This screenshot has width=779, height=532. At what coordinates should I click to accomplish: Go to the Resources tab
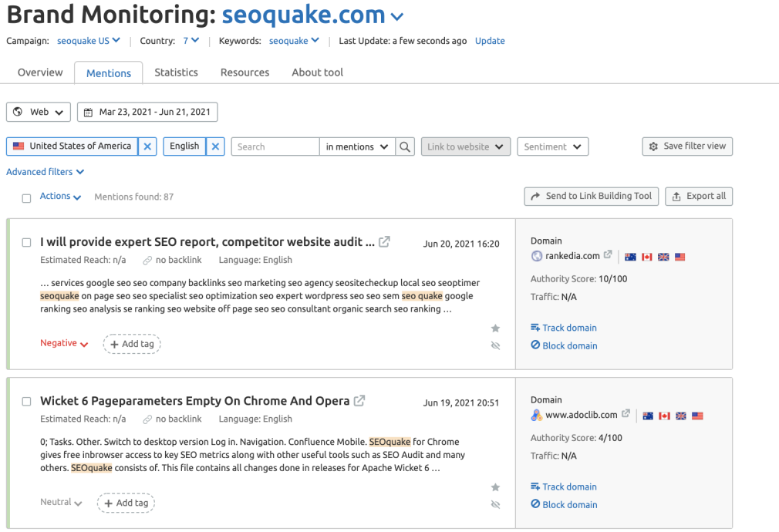coord(245,72)
